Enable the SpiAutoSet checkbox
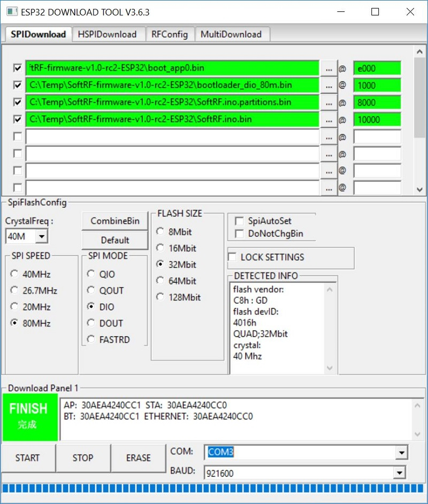 click(x=239, y=221)
